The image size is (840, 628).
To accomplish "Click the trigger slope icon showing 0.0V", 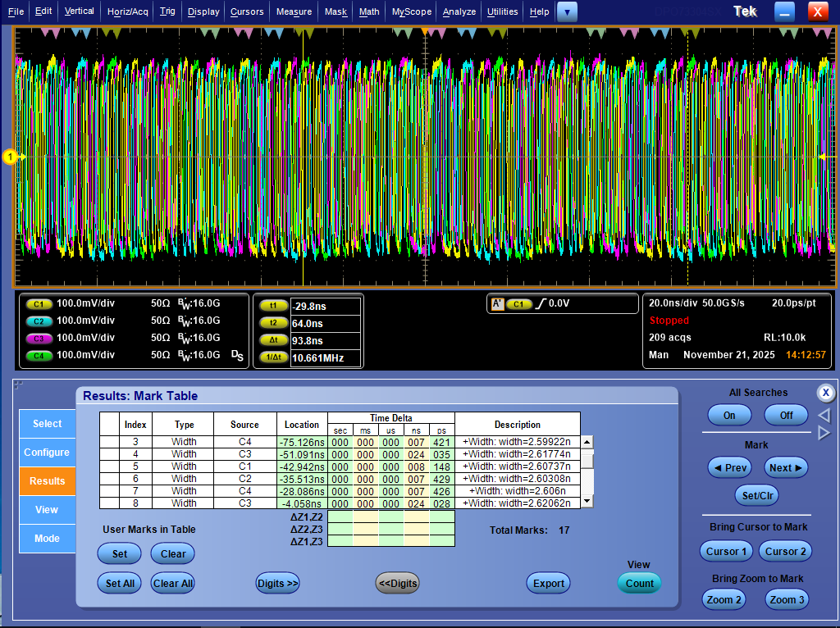I will click(x=542, y=303).
